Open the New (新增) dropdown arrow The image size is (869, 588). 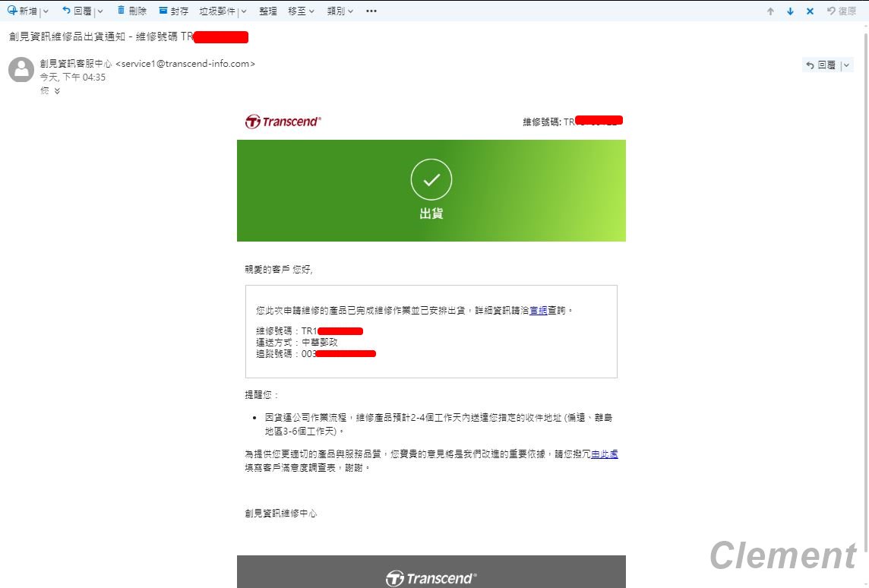click(46, 11)
